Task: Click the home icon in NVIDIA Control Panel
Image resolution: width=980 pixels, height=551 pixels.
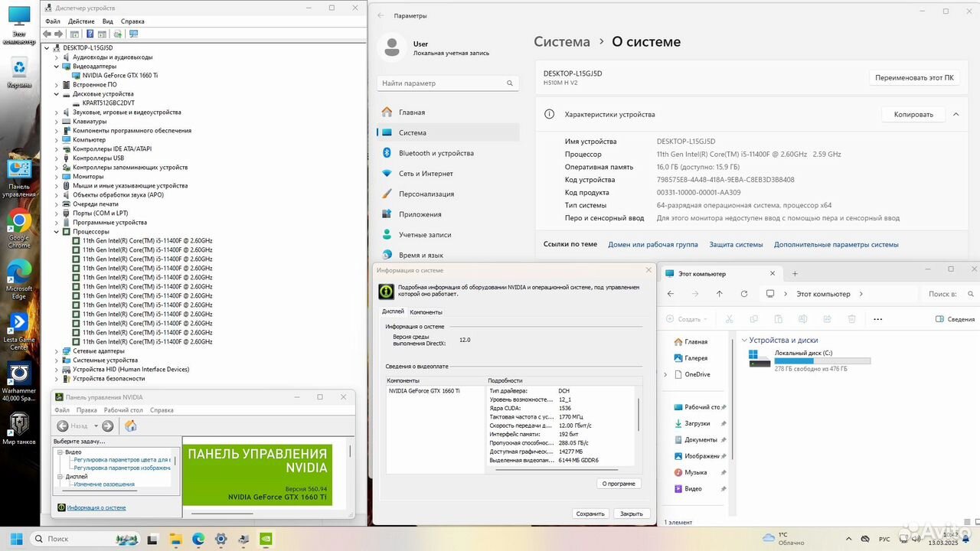Action: click(130, 425)
